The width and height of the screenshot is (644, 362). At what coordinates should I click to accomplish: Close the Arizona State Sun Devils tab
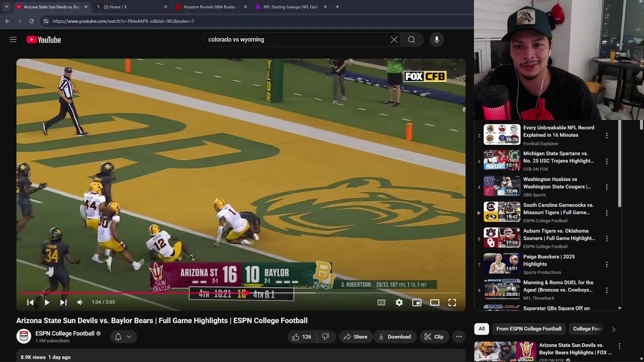click(86, 7)
